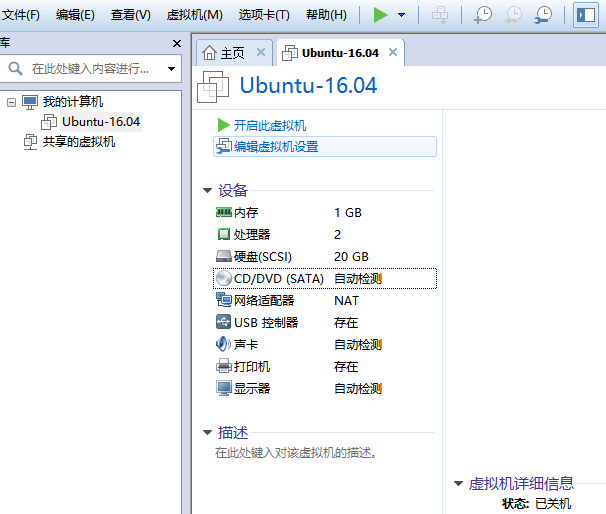Click the 处理器 processor icon
Viewport: 606px width, 514px height.
point(223,234)
